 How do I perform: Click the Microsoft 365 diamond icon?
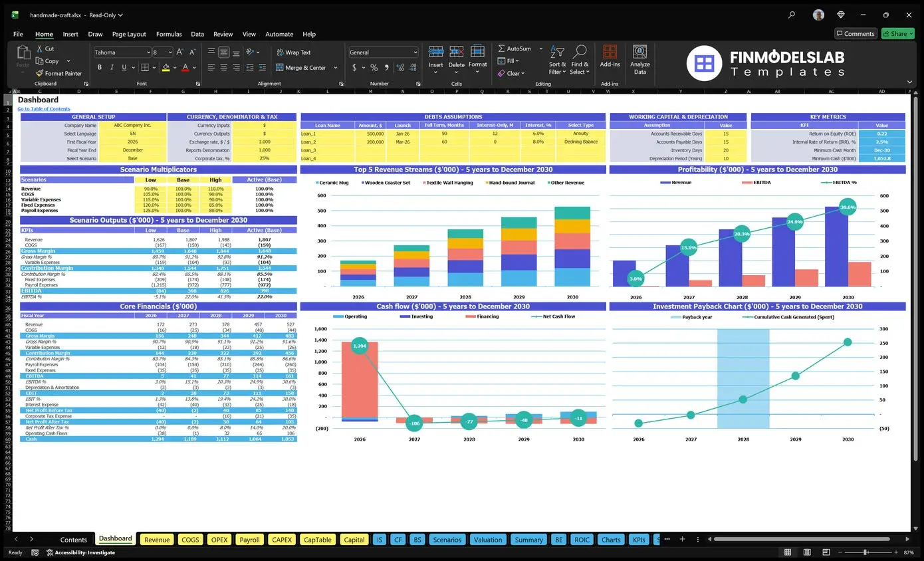pyautogui.click(x=841, y=15)
